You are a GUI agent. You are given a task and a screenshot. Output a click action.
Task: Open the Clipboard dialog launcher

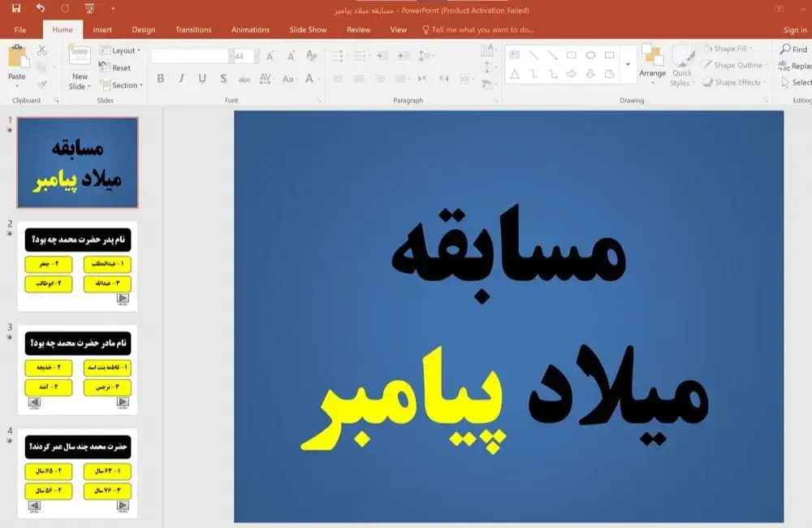click(56, 101)
